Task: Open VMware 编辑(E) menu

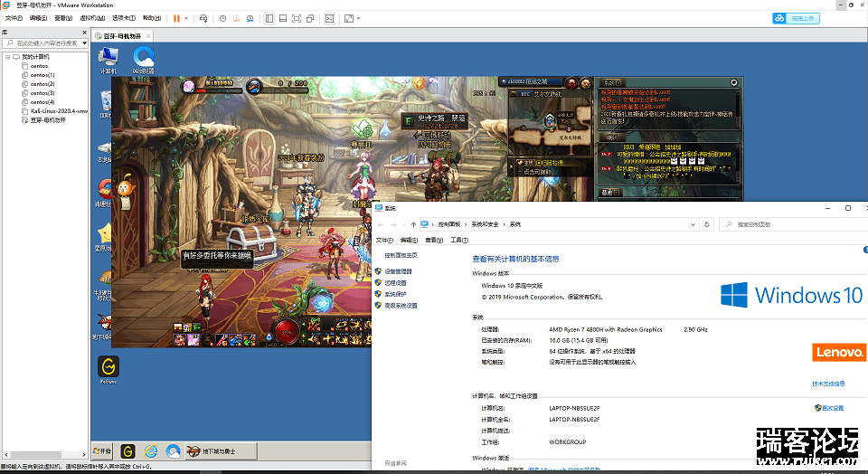Action: [38, 18]
